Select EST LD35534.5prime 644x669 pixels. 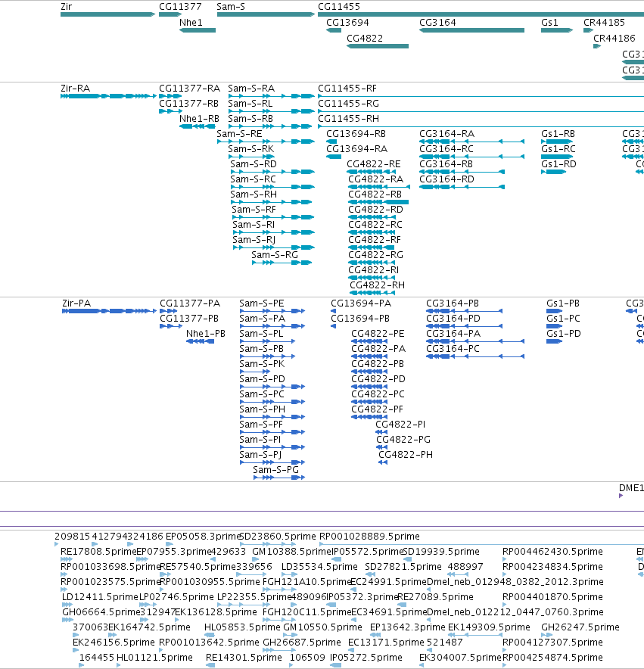point(319,567)
